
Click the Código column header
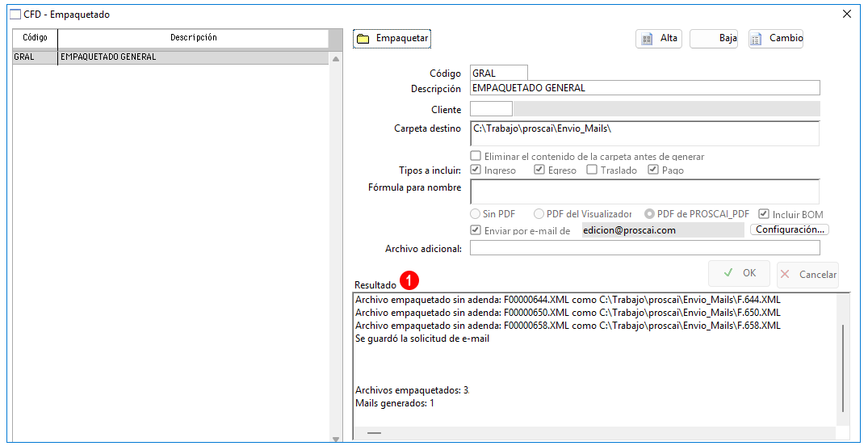click(x=35, y=38)
